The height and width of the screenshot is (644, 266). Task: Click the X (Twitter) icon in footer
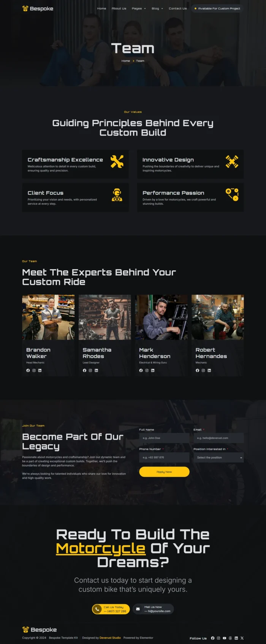tap(242, 638)
